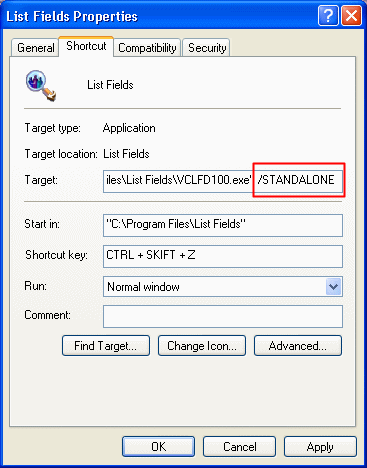The image size is (367, 468).
Task: Switch to the Compatibility tab
Action: tap(147, 48)
